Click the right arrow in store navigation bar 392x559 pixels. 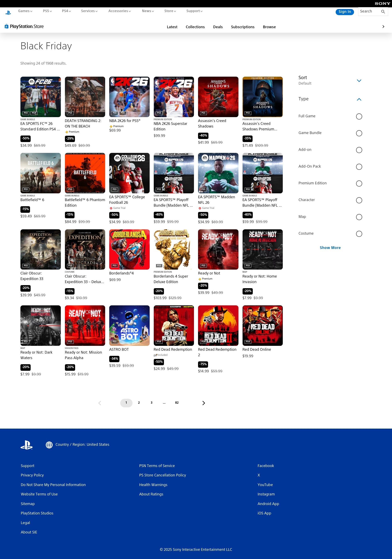click(x=383, y=27)
